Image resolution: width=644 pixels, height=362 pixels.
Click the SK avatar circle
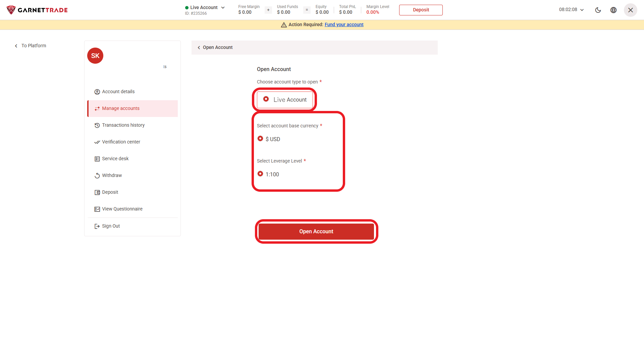(x=95, y=56)
